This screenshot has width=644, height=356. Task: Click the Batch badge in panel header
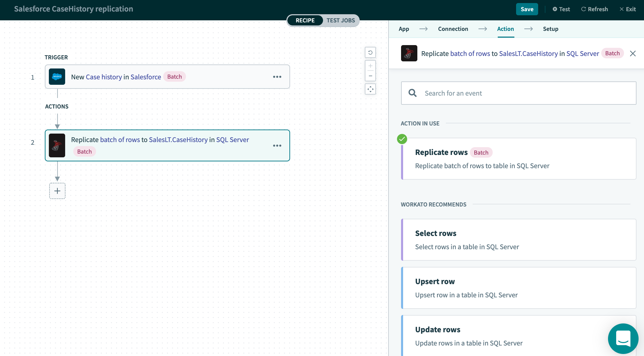(612, 53)
